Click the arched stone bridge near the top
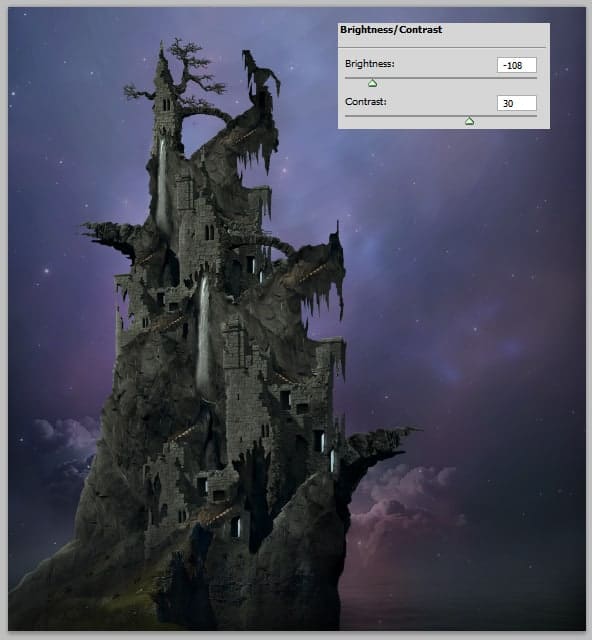This screenshot has height=640, width=592. click(205, 114)
